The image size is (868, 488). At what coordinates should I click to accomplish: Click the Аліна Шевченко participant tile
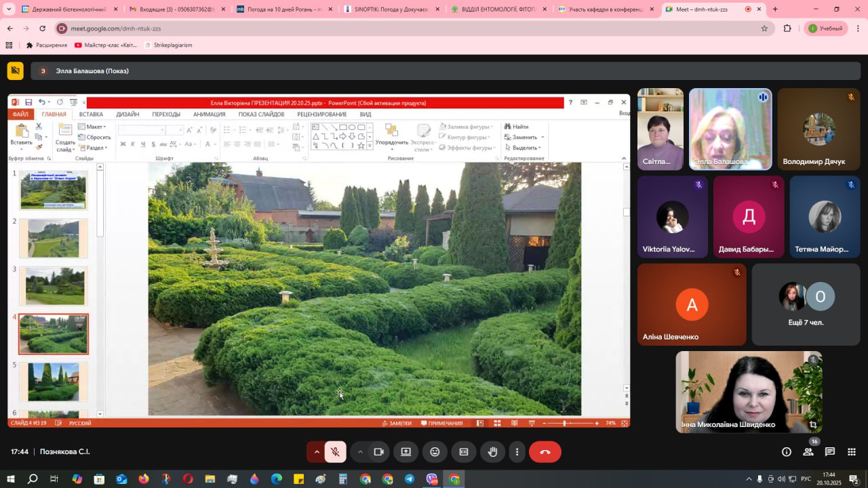point(692,304)
